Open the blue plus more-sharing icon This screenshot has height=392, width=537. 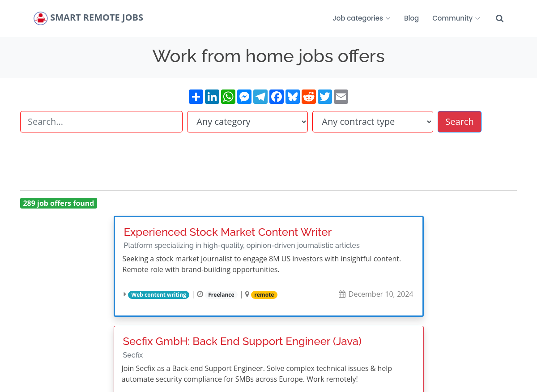pyautogui.click(x=196, y=97)
